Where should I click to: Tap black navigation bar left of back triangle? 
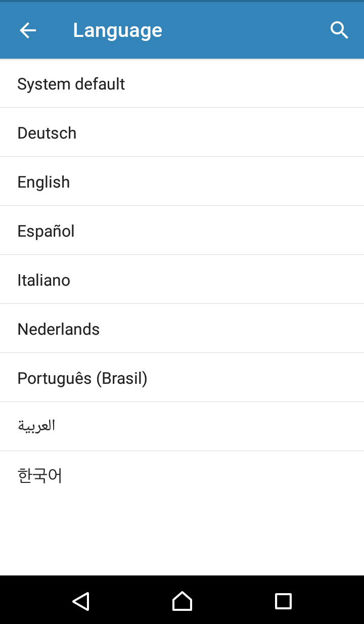[30, 601]
